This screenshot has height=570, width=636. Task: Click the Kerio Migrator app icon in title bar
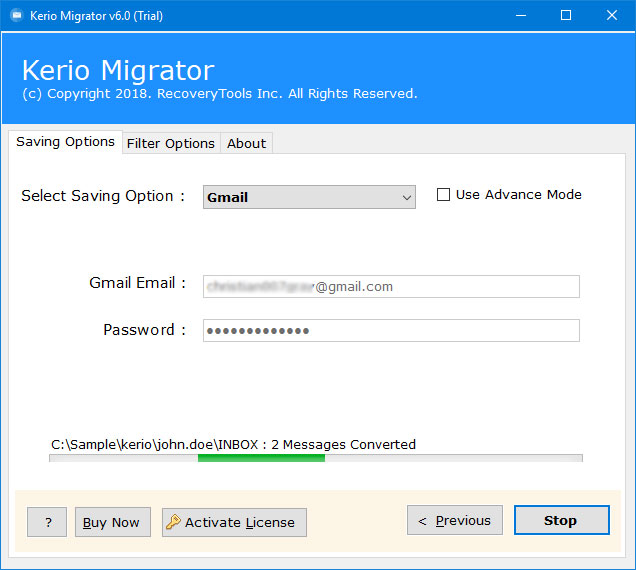[17, 16]
